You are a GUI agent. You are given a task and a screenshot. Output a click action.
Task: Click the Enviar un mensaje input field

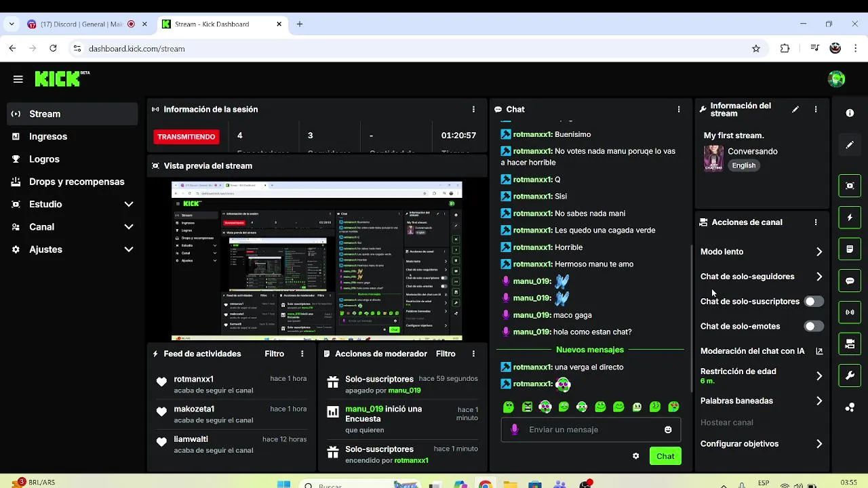point(591,430)
